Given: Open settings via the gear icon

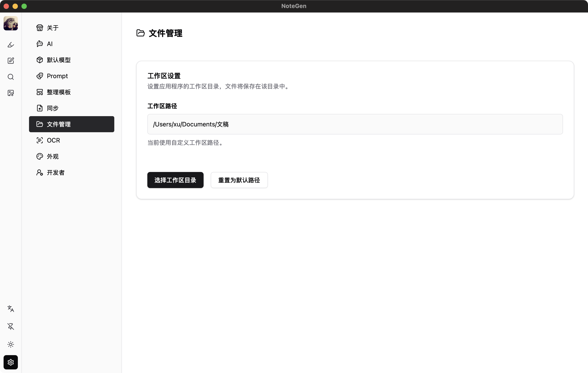Looking at the screenshot, I should coord(11,362).
